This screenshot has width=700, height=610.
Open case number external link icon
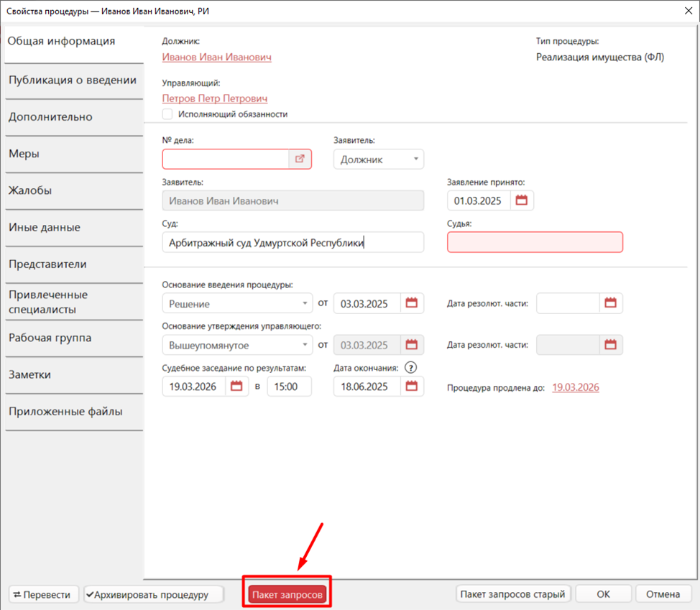click(300, 159)
